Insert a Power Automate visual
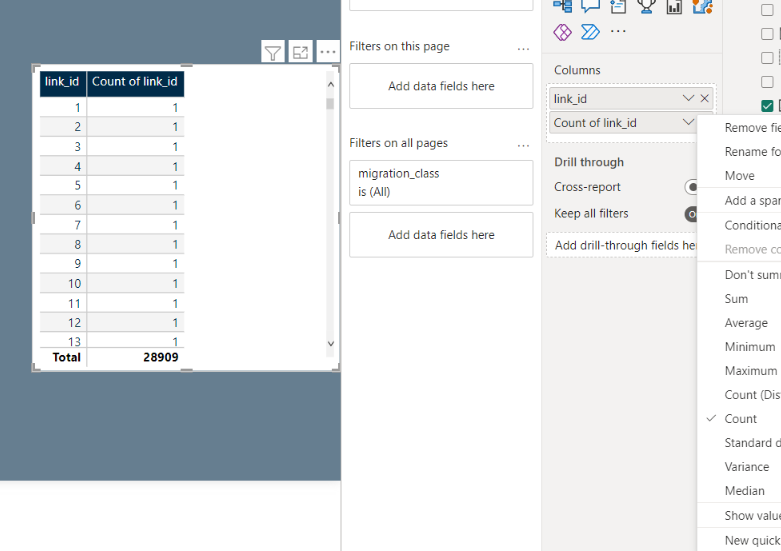 (590, 32)
